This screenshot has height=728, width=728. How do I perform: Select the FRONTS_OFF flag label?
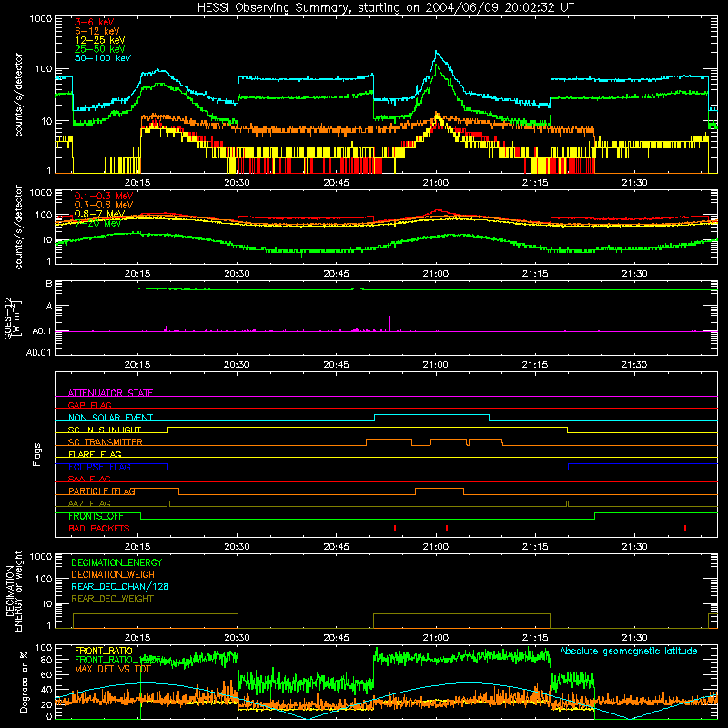point(96,516)
